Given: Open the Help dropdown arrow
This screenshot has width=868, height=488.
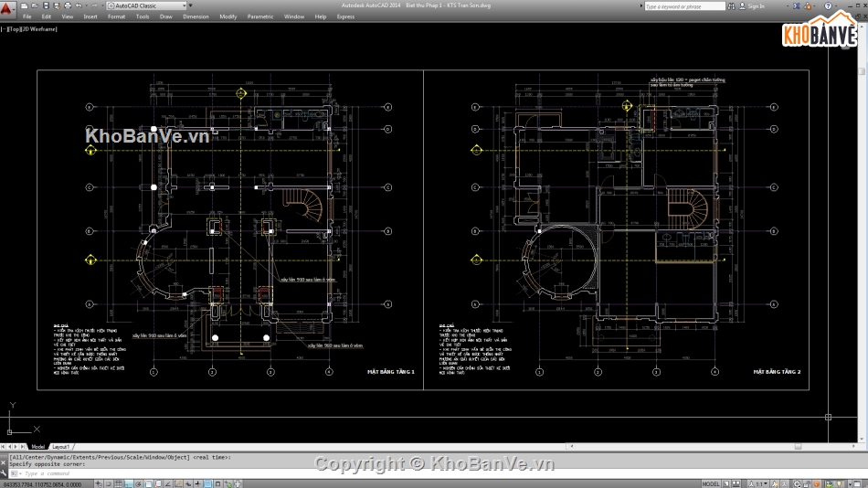Looking at the screenshot, I should tap(836, 6).
